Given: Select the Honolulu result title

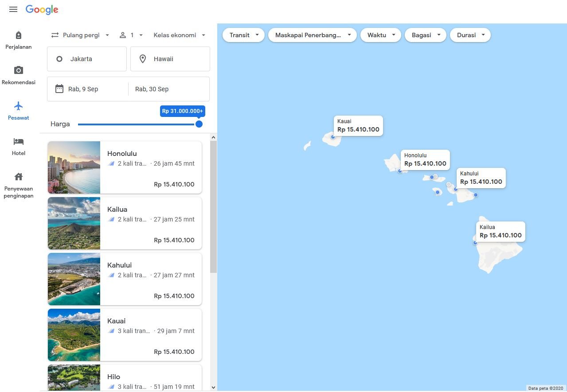Looking at the screenshot, I should (x=122, y=154).
